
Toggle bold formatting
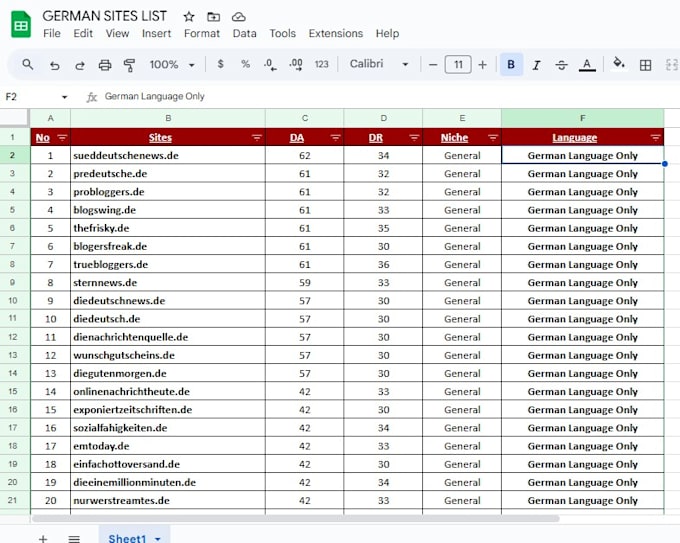[511, 65]
